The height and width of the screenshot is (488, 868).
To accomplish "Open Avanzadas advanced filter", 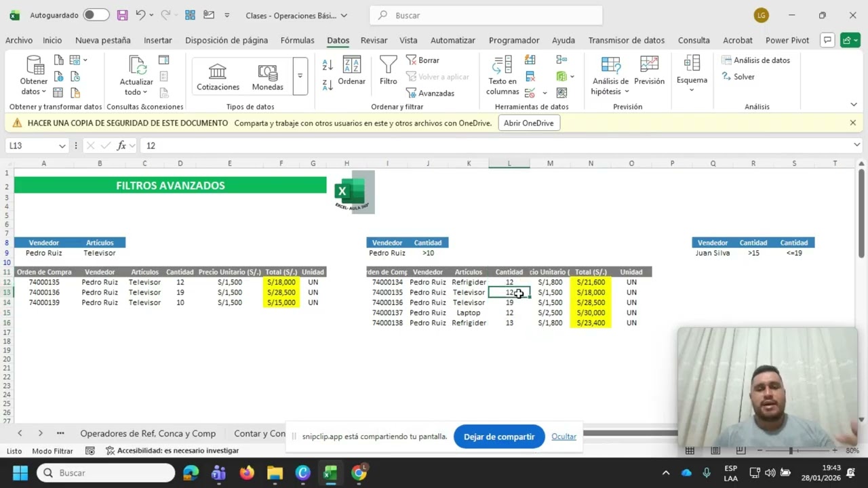I will (430, 93).
